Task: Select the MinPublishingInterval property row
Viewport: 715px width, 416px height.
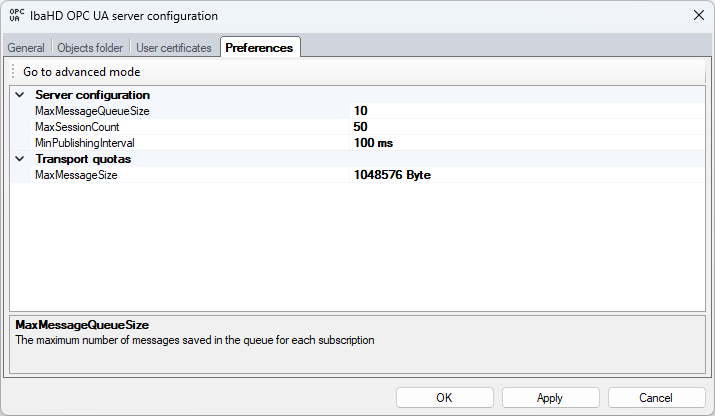Action: pos(85,143)
